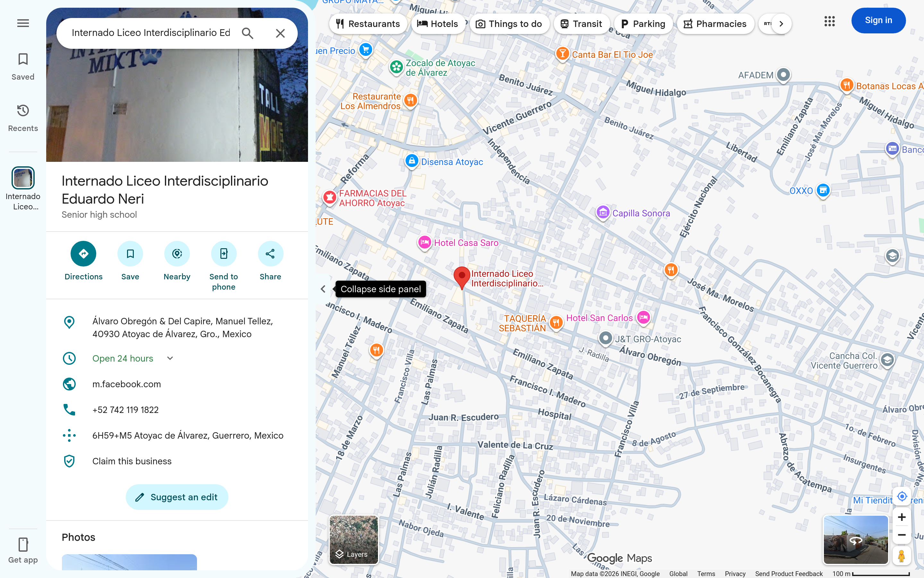Click Send Product Feedback footer link
The height and width of the screenshot is (578, 924).
tap(789, 574)
